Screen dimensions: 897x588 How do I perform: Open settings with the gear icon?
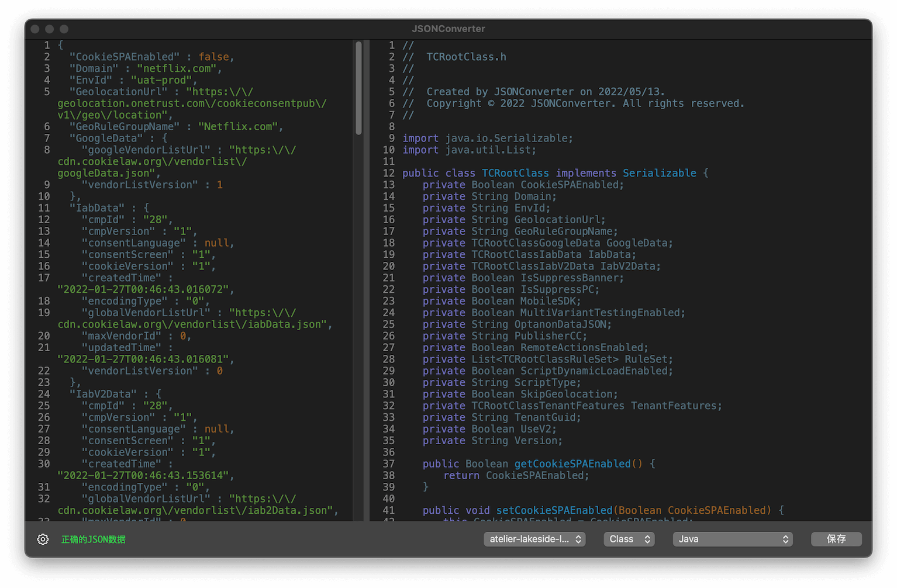[x=43, y=539]
